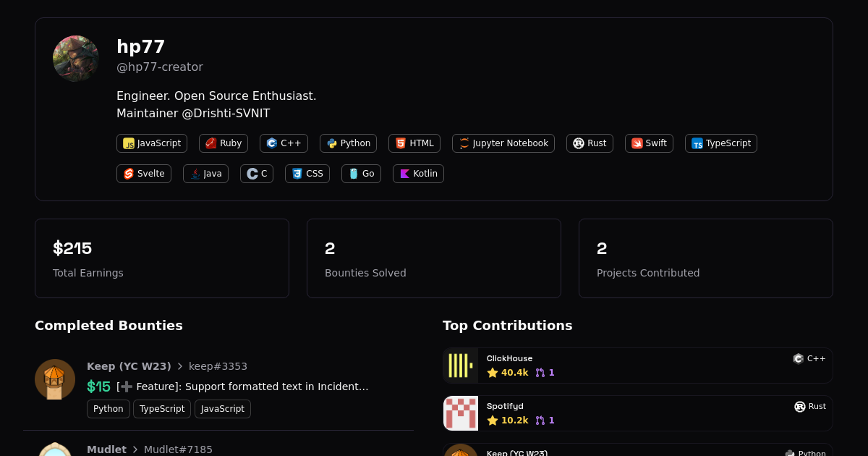Click the TypeScript tag under Keep bounty
868x456 pixels.
(162, 409)
